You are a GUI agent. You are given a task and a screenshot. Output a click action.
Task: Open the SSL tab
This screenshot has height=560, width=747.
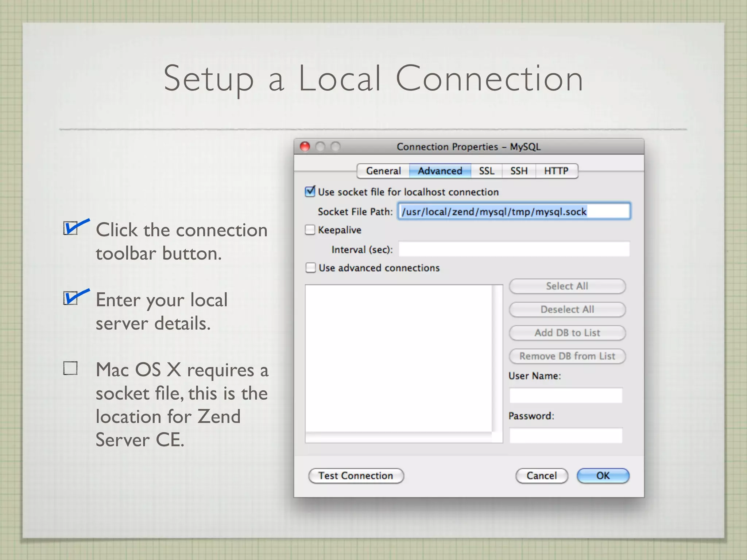(x=487, y=171)
